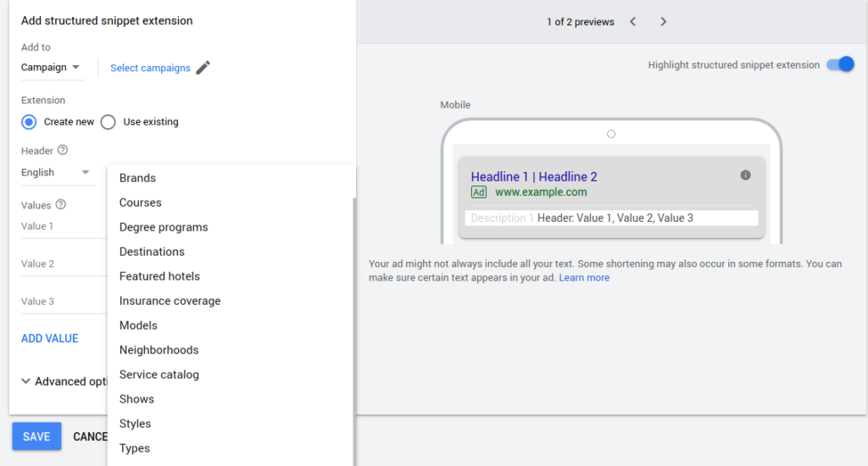Viewport: 868px width, 466px height.
Task: Click the blue SAVE button
Action: coord(36,436)
